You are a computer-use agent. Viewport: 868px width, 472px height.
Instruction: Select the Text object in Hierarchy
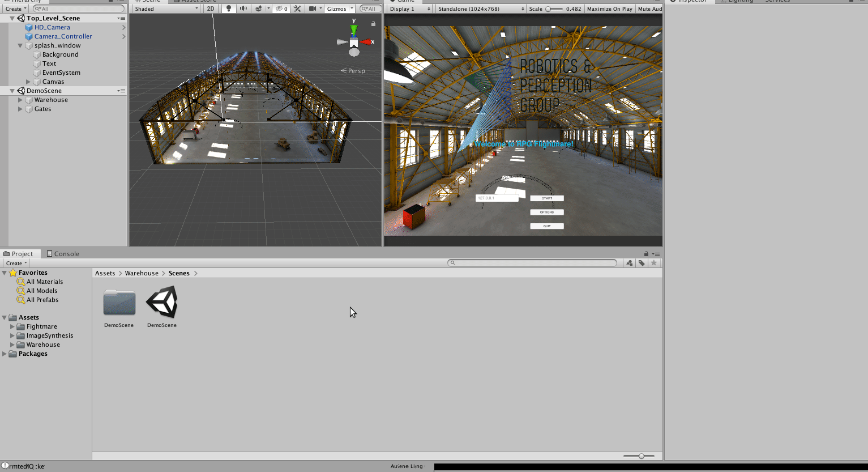point(49,63)
